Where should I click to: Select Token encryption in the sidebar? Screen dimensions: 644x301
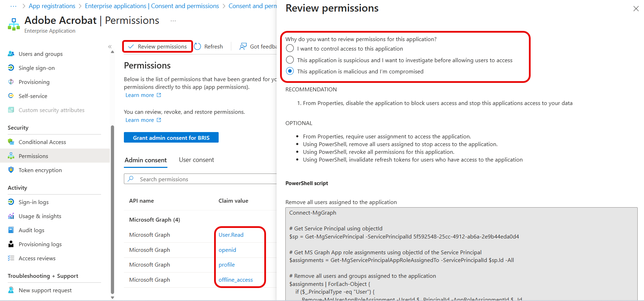(40, 170)
